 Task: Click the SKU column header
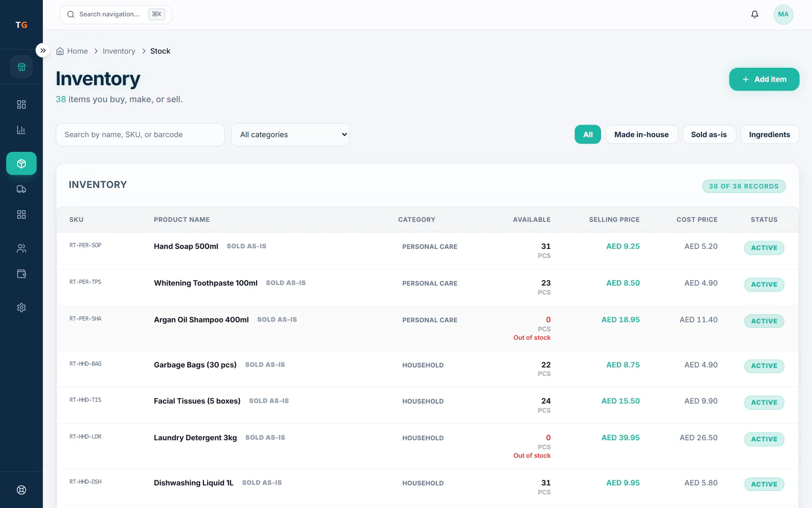pyautogui.click(x=76, y=220)
